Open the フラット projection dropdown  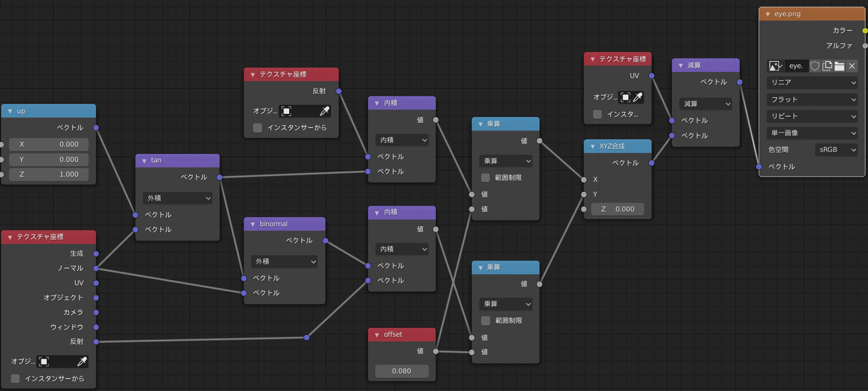812,100
